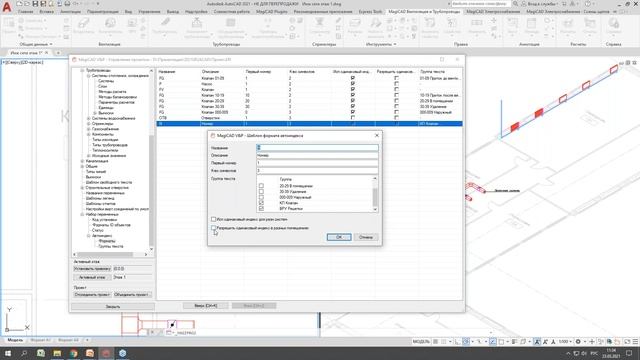
Task: Switch to the Модель layout tab
Action: (15, 340)
